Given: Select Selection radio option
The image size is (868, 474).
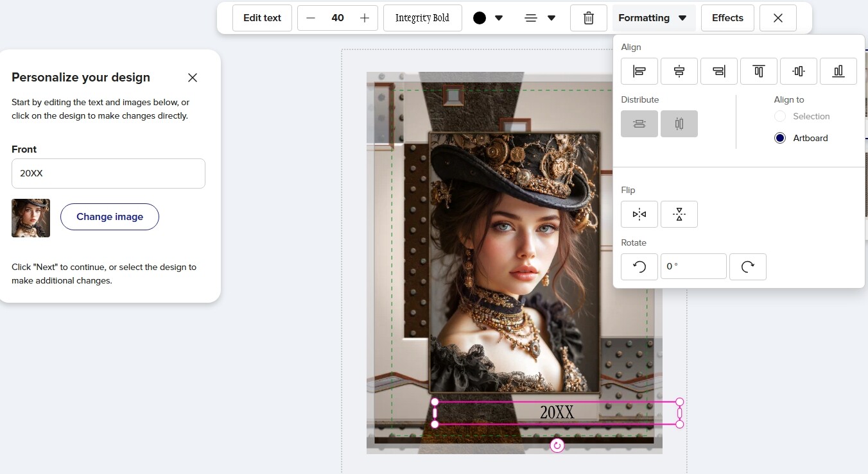Looking at the screenshot, I should click(x=780, y=116).
